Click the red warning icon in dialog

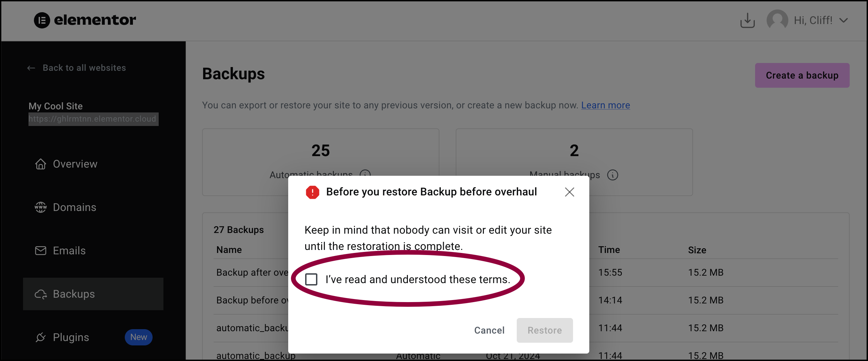[x=313, y=192]
